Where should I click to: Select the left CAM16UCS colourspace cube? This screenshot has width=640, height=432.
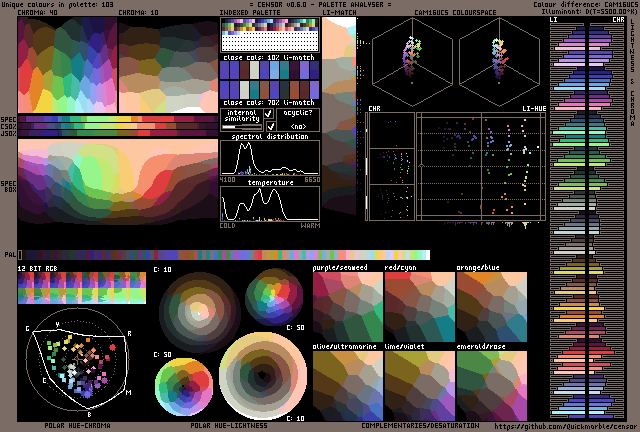click(x=412, y=61)
